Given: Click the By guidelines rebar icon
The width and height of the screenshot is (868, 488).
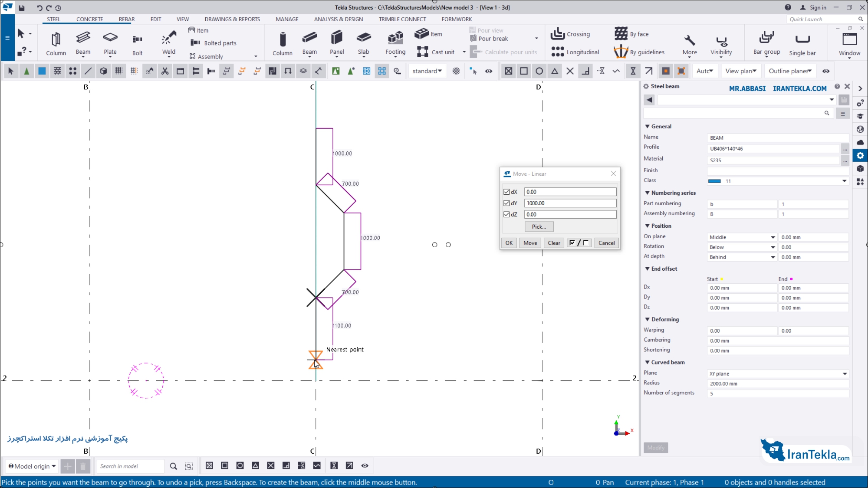Looking at the screenshot, I should tap(621, 52).
